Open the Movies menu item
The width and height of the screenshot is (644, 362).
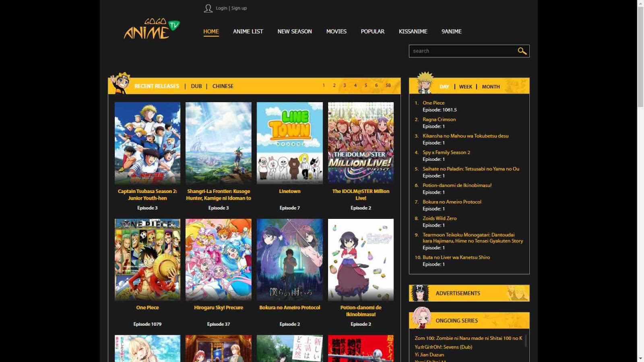pos(336,31)
